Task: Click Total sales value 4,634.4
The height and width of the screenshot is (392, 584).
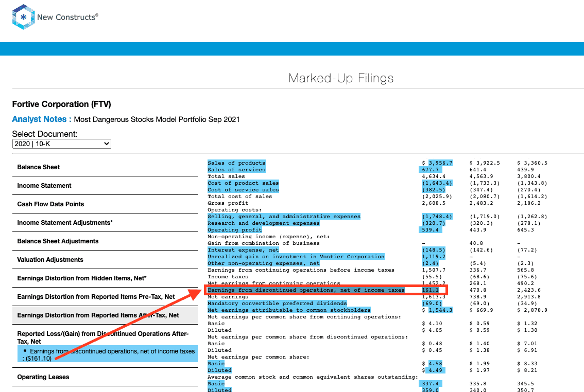Action: point(434,176)
